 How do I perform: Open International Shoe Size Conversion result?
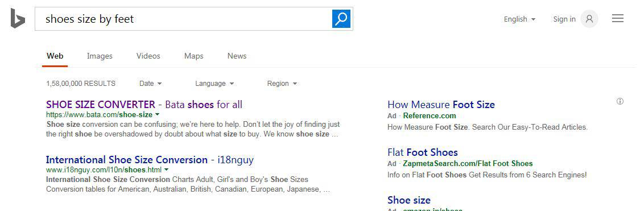click(x=150, y=160)
